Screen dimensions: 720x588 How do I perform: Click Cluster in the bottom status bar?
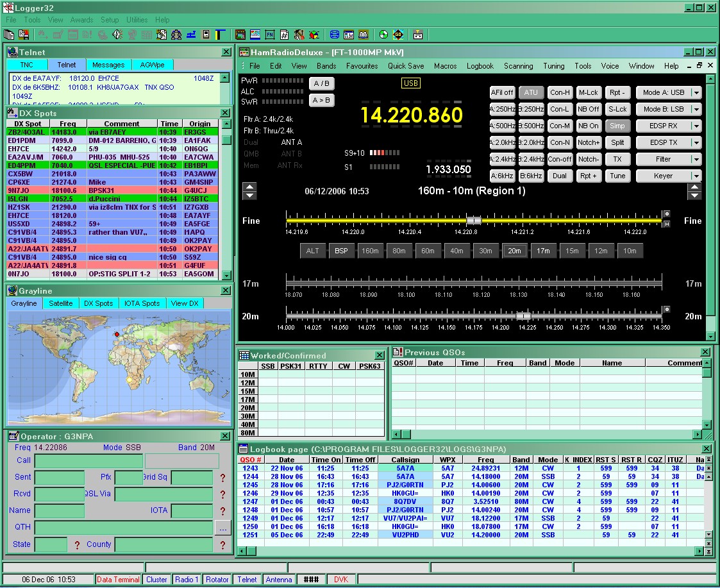click(x=156, y=580)
